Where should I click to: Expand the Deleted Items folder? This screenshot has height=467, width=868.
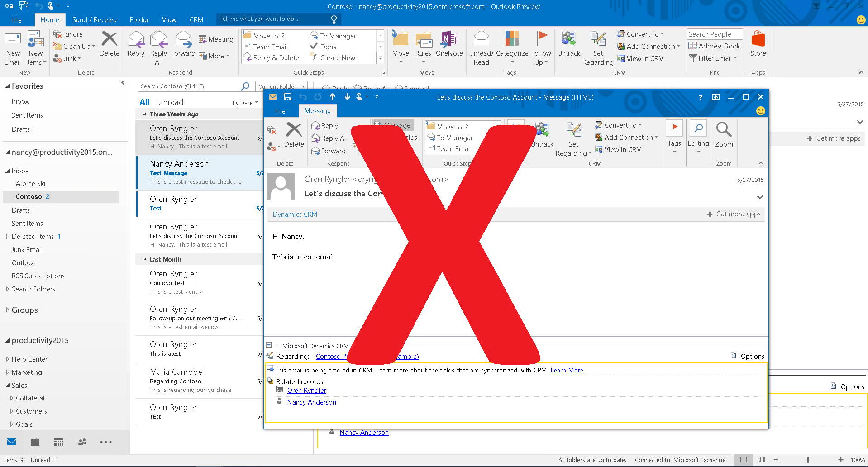coord(7,237)
